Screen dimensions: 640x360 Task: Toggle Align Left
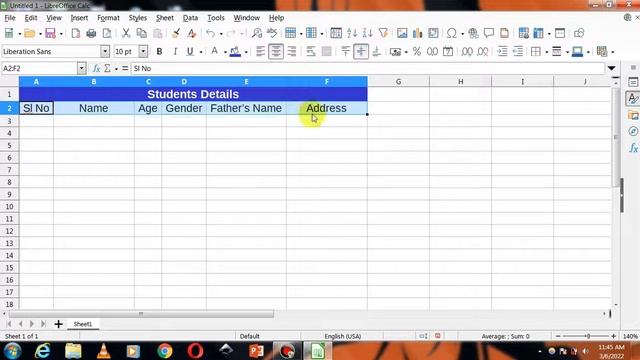point(260,51)
